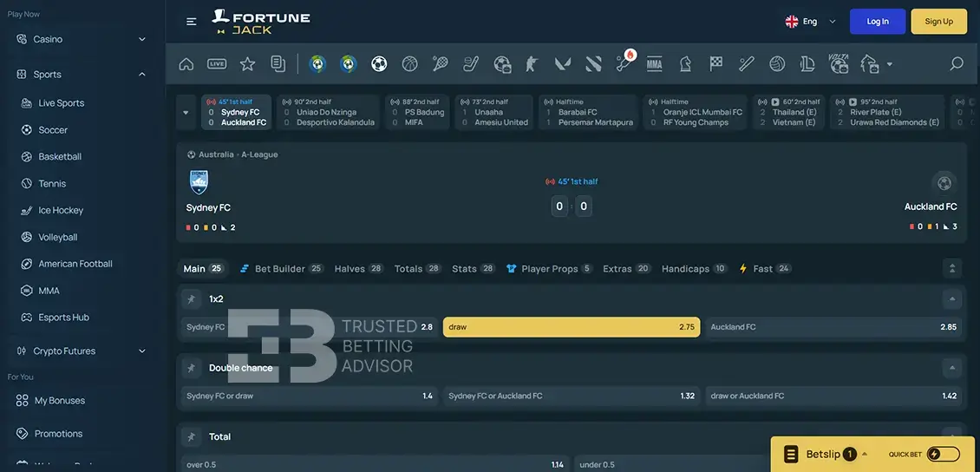Switch to the Handicaps tab
Image resolution: width=980 pixels, height=472 pixels.
point(694,269)
